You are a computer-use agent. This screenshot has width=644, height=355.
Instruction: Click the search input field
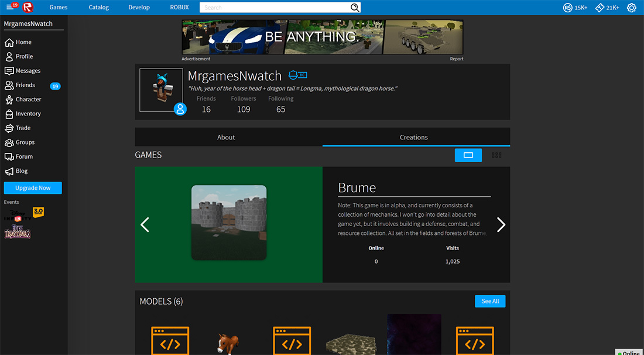click(275, 8)
